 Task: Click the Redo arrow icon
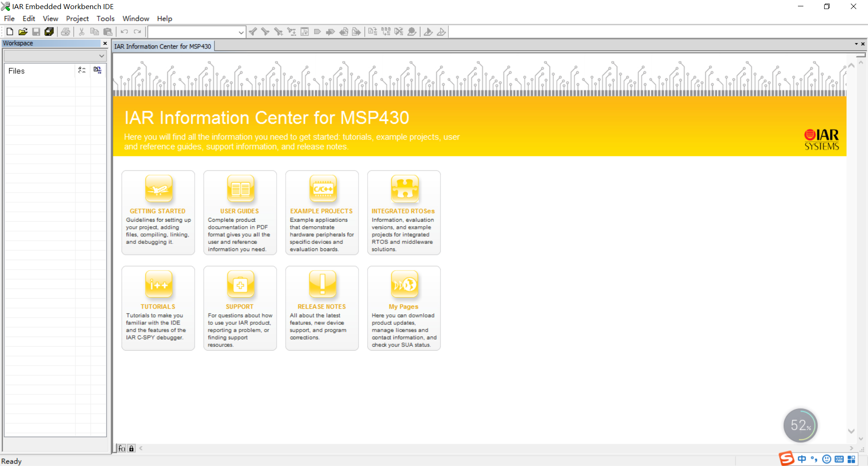[x=137, y=32]
